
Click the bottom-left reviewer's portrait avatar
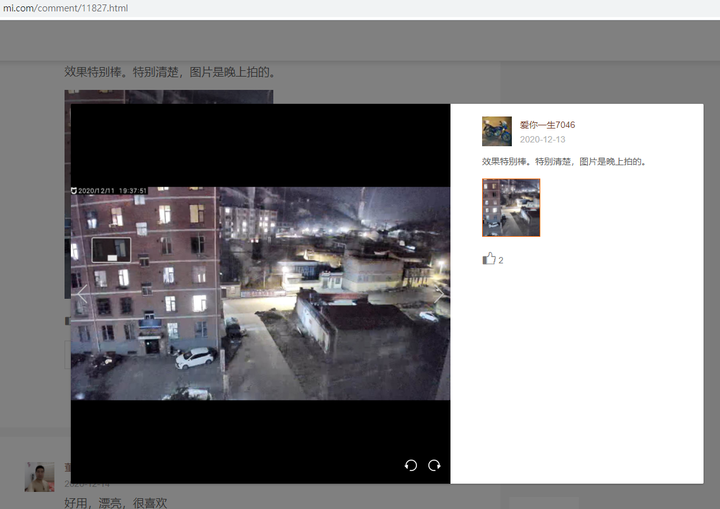(39, 477)
